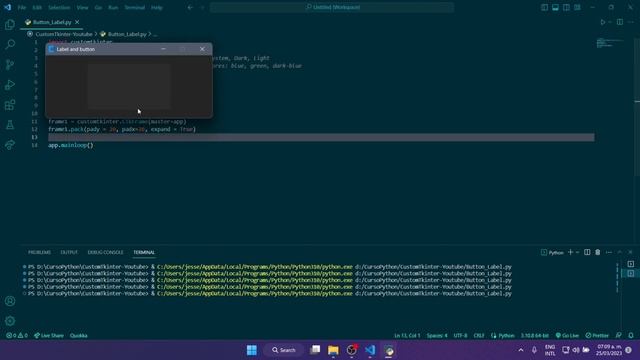
Task: Open the Manage gear icon
Action: click(10, 321)
